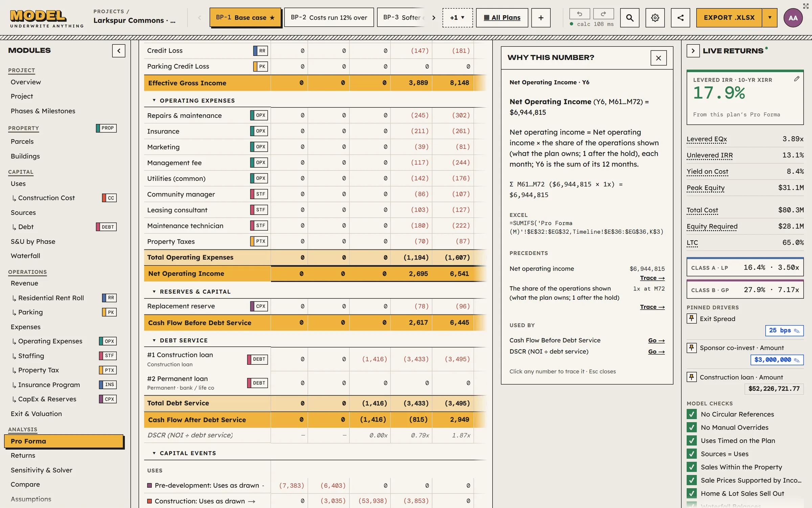Open the Waterfall module
The height and width of the screenshot is (508, 812).
(x=25, y=256)
